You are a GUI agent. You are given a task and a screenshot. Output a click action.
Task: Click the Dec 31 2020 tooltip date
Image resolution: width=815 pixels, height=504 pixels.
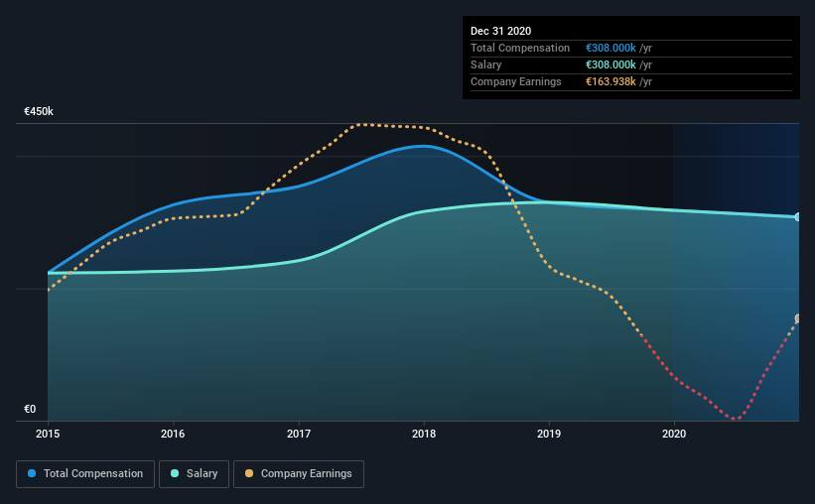[500, 31]
